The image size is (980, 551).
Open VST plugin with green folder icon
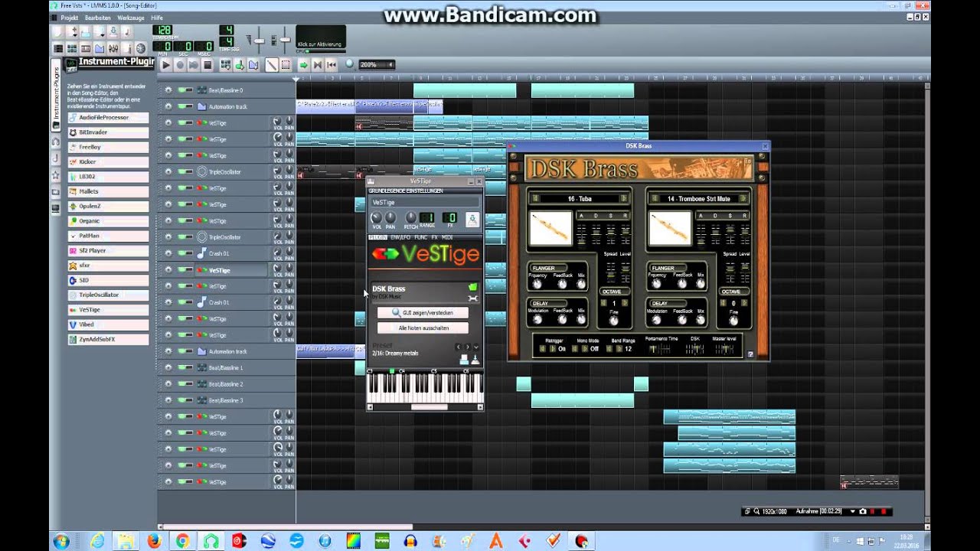tap(473, 287)
